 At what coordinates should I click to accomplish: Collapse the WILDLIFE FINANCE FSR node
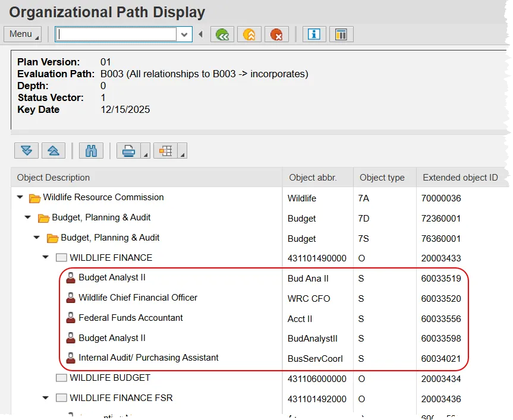(x=46, y=398)
